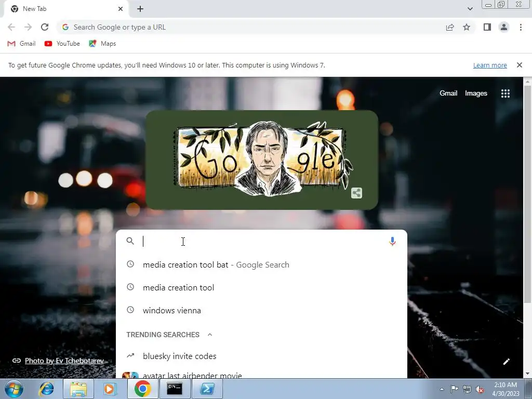
Task: Open the profile avatar icon
Action: (504, 27)
